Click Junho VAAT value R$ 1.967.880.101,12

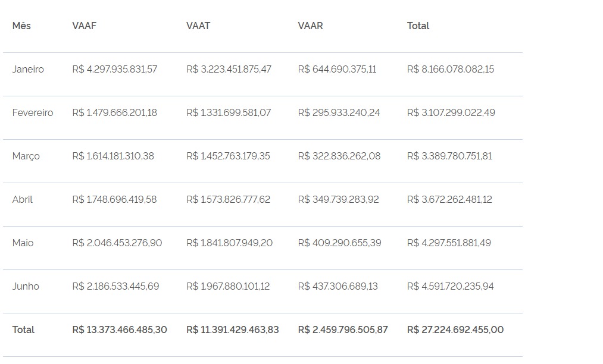coord(228,286)
